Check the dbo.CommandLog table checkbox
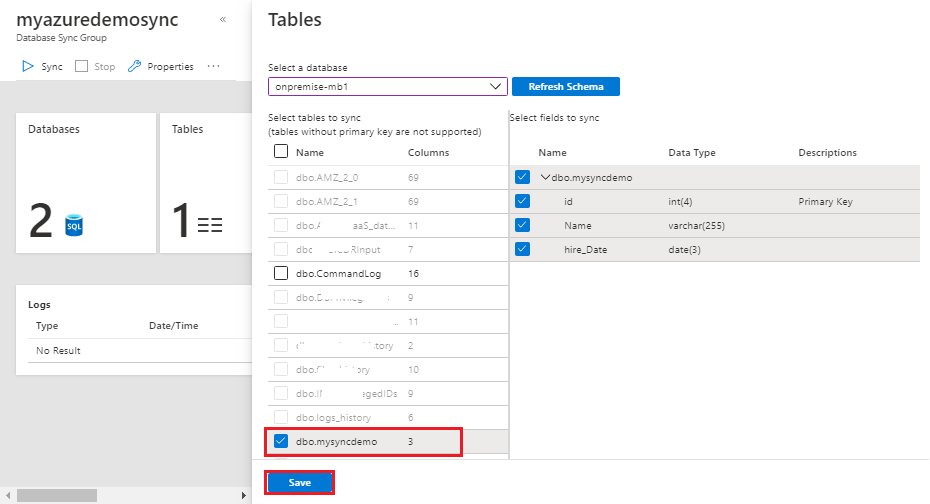The image size is (930, 504). point(281,272)
